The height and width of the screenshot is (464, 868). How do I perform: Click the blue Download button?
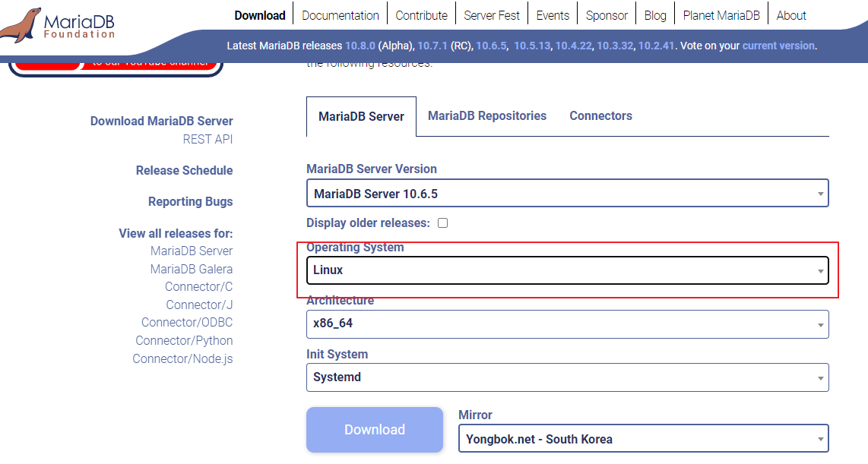(375, 430)
